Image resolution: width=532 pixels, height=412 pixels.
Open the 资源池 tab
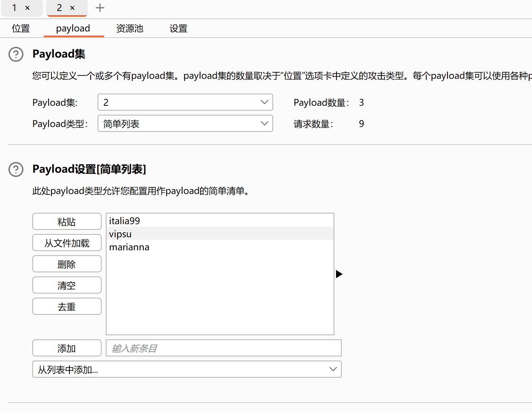pyautogui.click(x=130, y=29)
